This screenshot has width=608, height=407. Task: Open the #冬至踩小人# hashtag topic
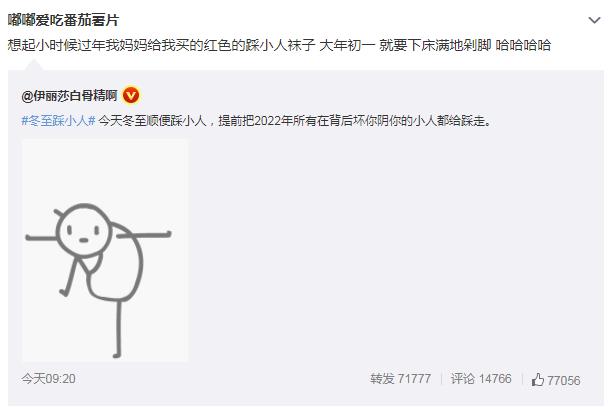[x=58, y=121]
